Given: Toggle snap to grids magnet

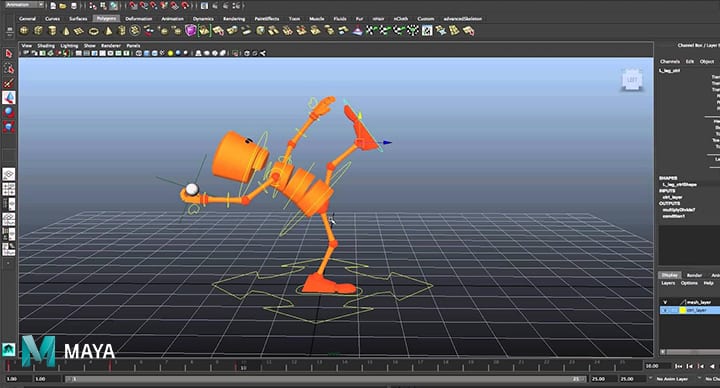Looking at the screenshot, I should (133, 6).
